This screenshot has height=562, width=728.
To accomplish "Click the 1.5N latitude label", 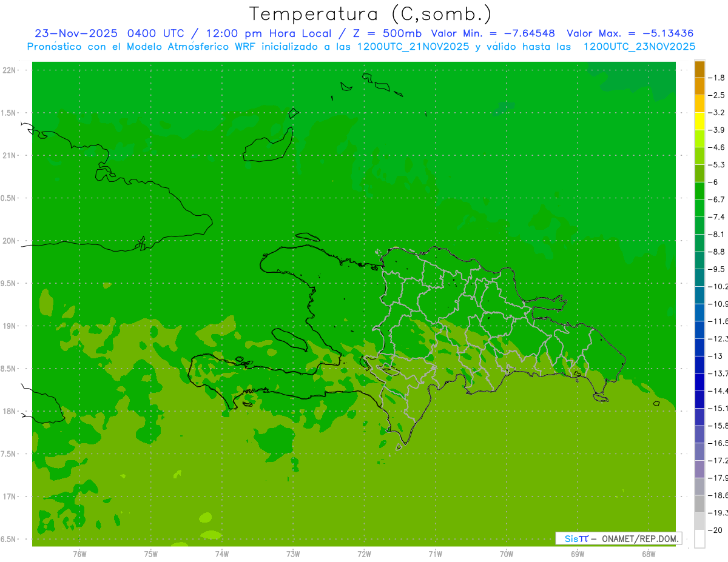I will pos(10,113).
